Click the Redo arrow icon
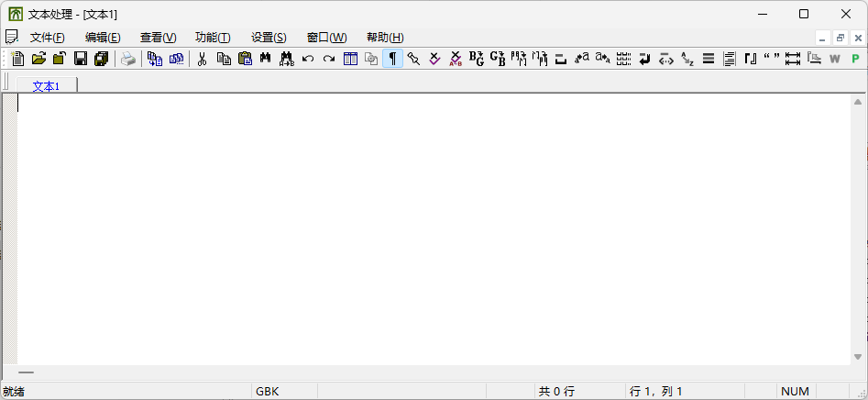Viewport: 868px width, 400px height. (329, 59)
